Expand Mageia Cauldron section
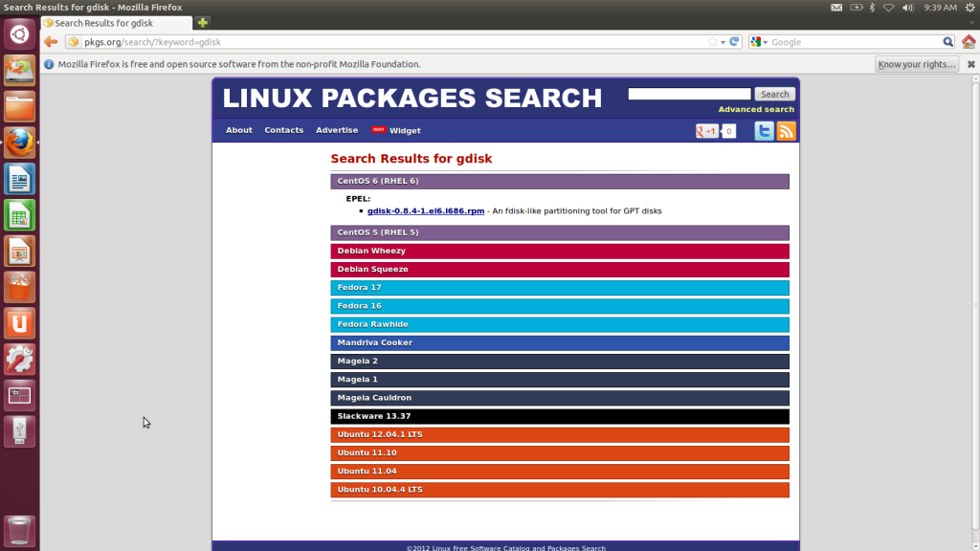Viewport: 980px width, 551px height. click(560, 398)
